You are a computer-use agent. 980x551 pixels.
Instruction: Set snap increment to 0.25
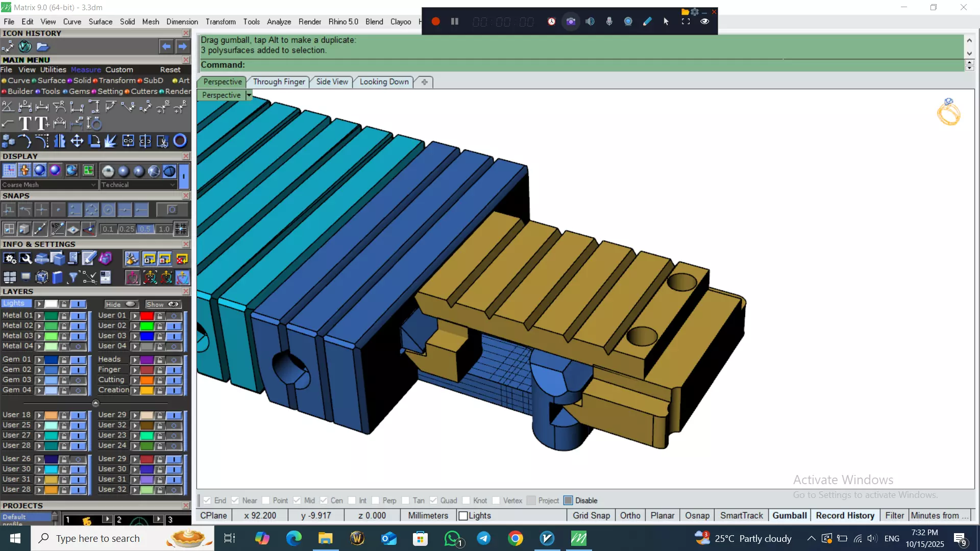[127, 229]
